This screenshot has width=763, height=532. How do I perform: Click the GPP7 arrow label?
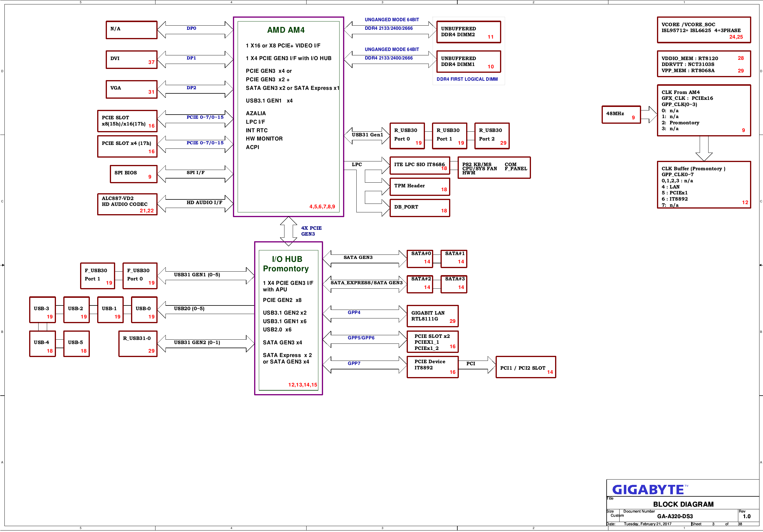tap(354, 364)
